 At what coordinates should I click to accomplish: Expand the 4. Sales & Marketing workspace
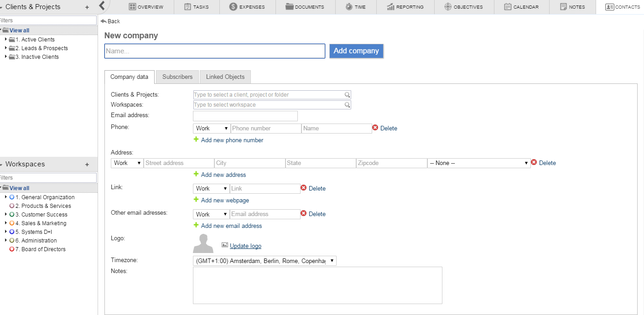(6, 223)
